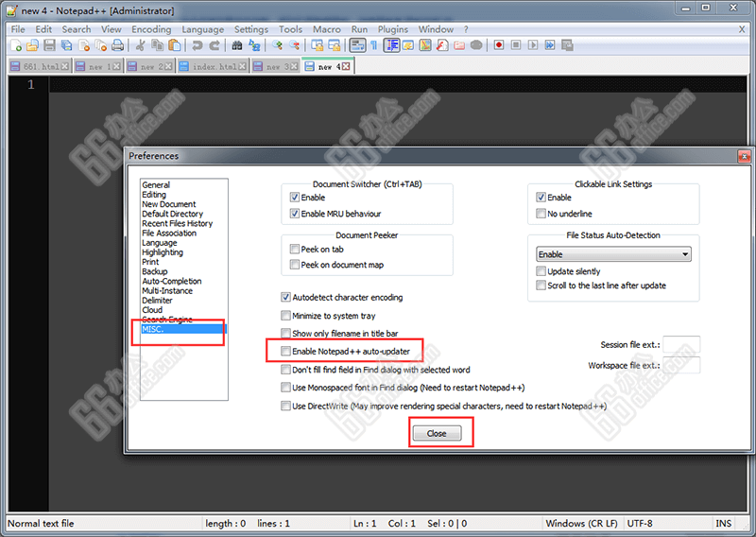Screen dimensions: 756x537
Task: Stop macro recording via the square icon
Action: (x=516, y=45)
